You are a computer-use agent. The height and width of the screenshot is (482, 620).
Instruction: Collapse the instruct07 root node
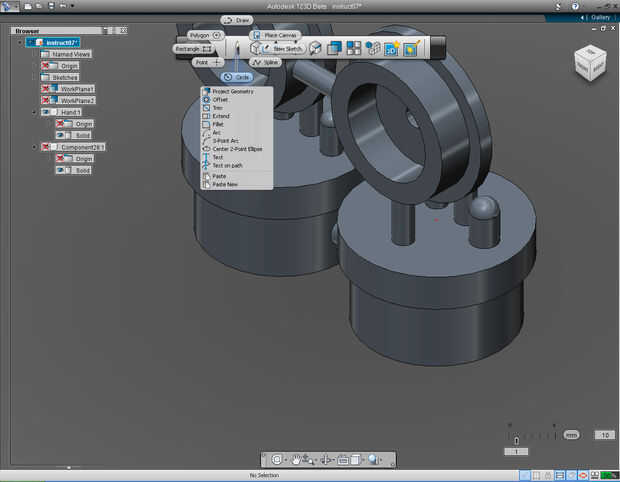(x=20, y=42)
